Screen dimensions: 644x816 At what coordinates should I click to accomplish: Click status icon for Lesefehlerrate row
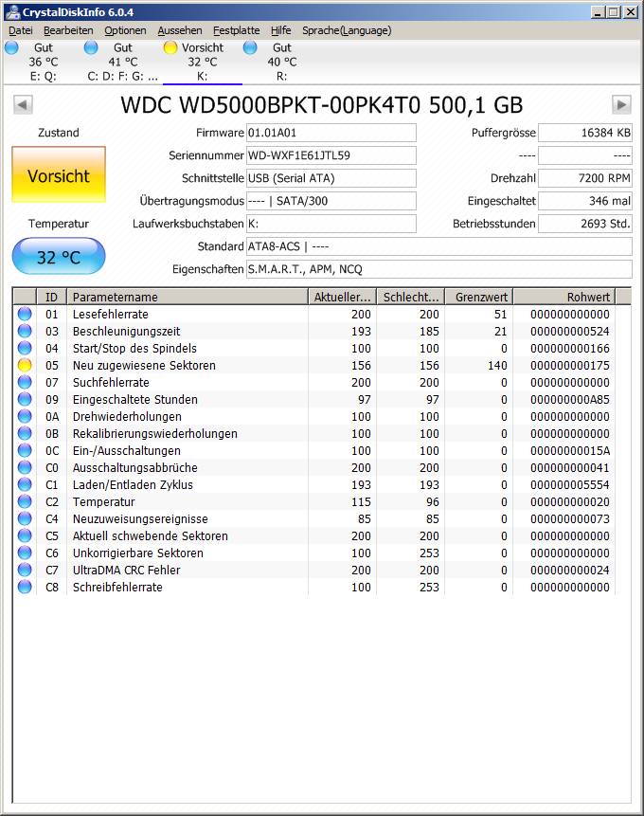(25, 314)
